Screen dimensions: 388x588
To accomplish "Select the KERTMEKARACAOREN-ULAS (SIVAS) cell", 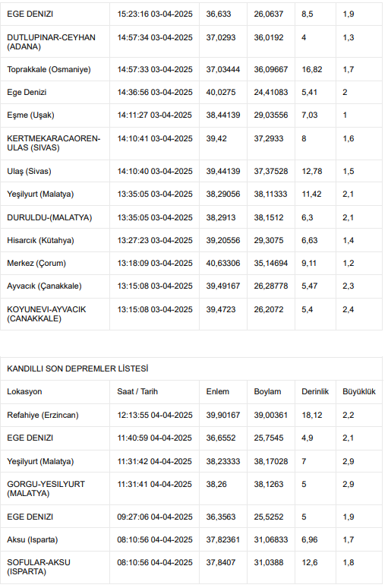I will pyautogui.click(x=54, y=144).
